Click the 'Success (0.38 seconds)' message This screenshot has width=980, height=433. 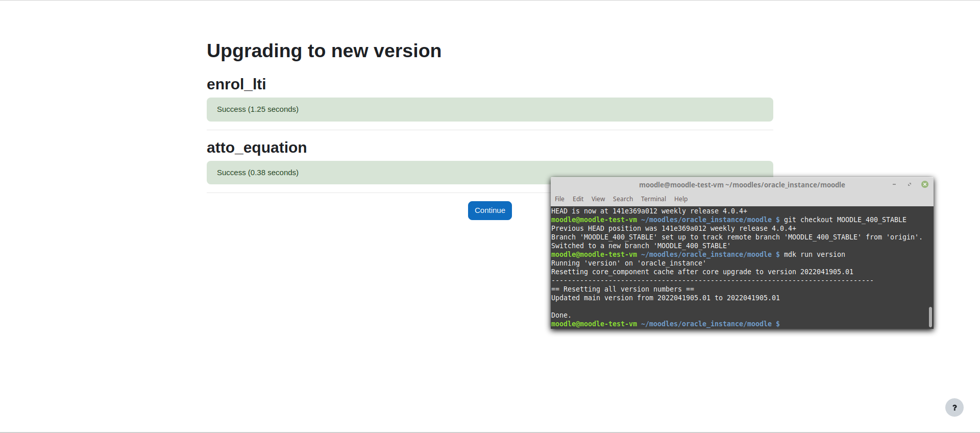point(489,173)
